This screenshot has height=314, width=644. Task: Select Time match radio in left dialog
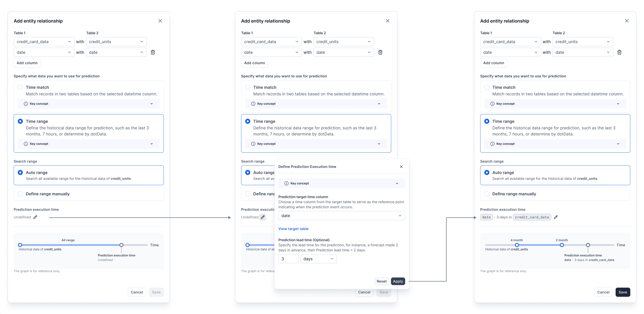pyautogui.click(x=21, y=87)
